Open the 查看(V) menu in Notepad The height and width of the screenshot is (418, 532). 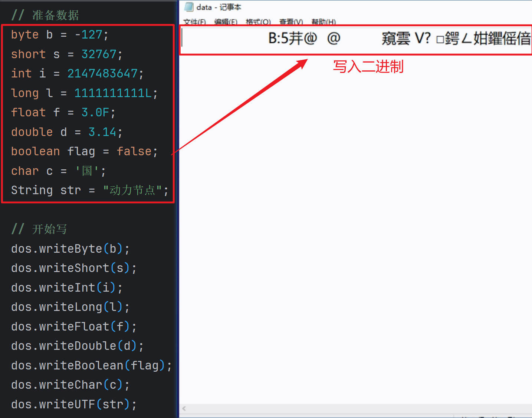pyautogui.click(x=290, y=22)
